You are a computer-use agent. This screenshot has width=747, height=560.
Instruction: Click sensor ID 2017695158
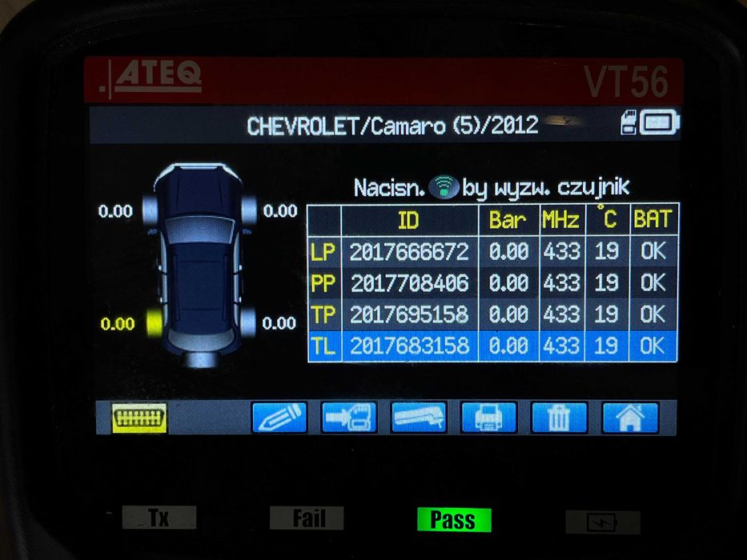pos(409,314)
